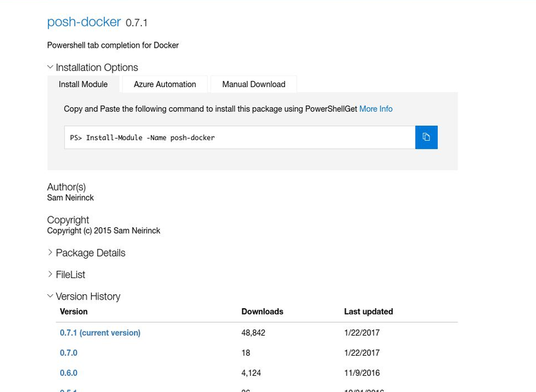Click the Copyright (c) 2015 Sam Neirinck text
This screenshot has height=392, width=536.
(x=104, y=231)
